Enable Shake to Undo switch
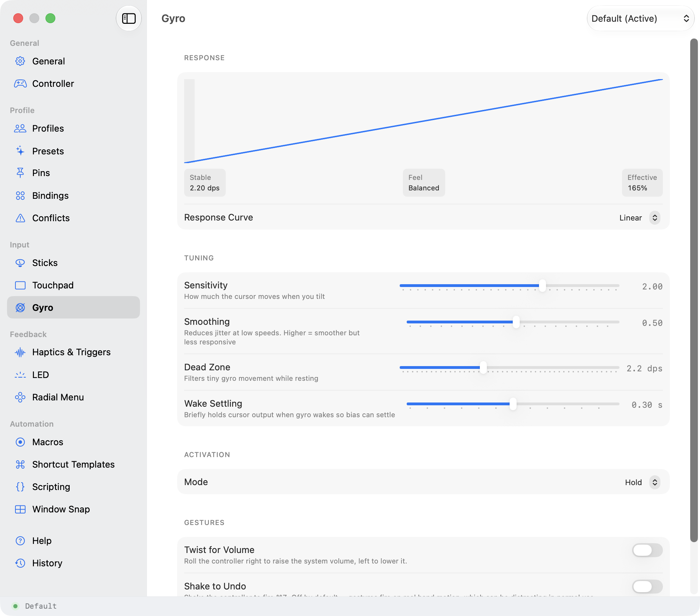This screenshot has height=616, width=700. [647, 587]
